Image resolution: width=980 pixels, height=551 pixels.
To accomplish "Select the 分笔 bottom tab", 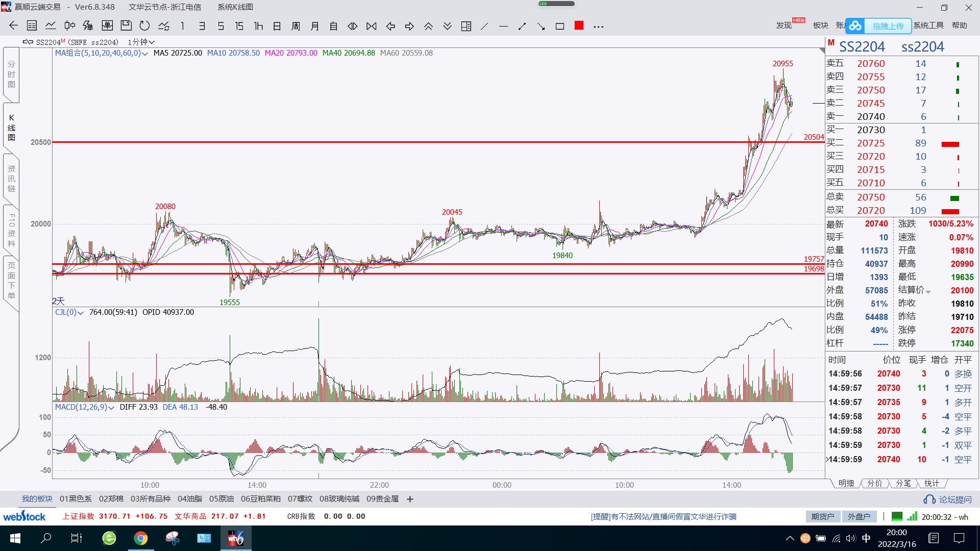I will 903,483.
